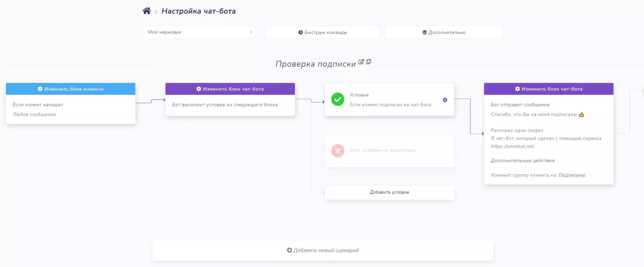Click the gear icon in 'Изменить блок клиента'
Image resolution: width=644 pixels, height=267 pixels.
click(40, 89)
